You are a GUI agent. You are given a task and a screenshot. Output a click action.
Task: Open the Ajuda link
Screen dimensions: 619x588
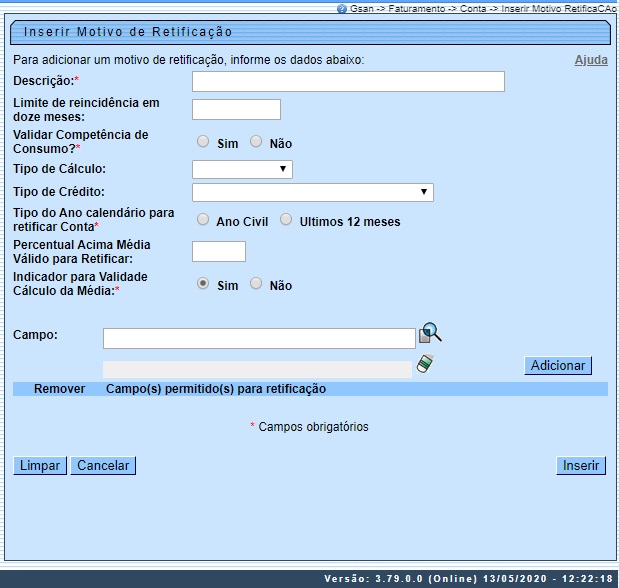(591, 60)
